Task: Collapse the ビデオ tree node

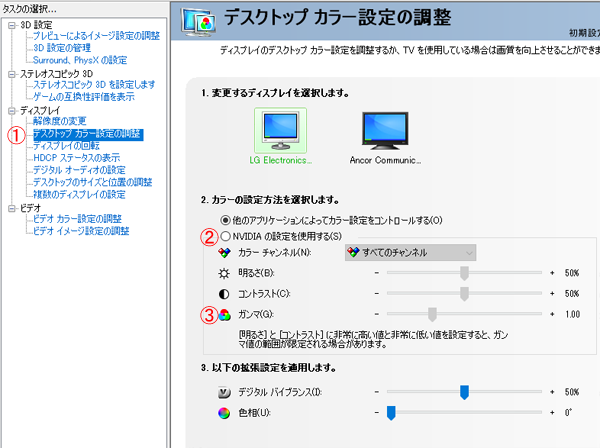Action: click(x=12, y=209)
